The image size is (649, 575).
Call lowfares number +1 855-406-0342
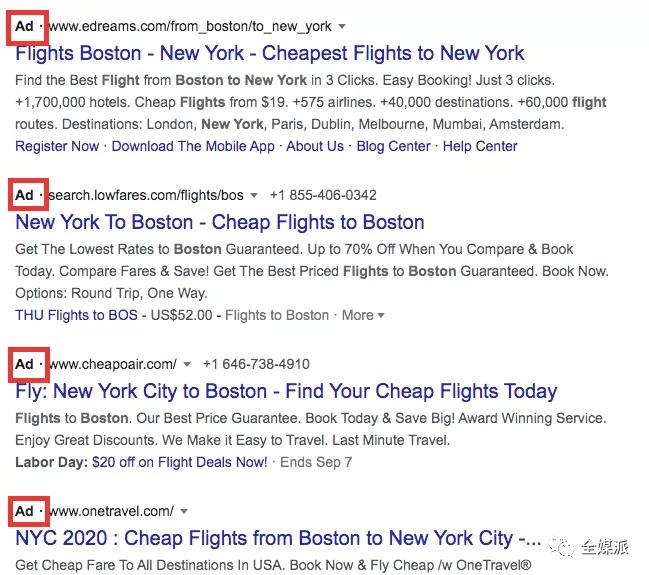coord(323,195)
